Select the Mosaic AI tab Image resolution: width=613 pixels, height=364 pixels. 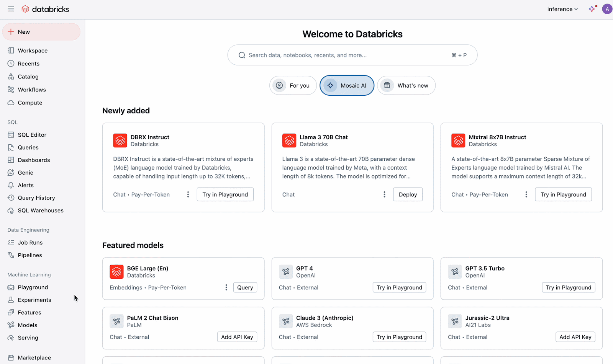tap(347, 85)
